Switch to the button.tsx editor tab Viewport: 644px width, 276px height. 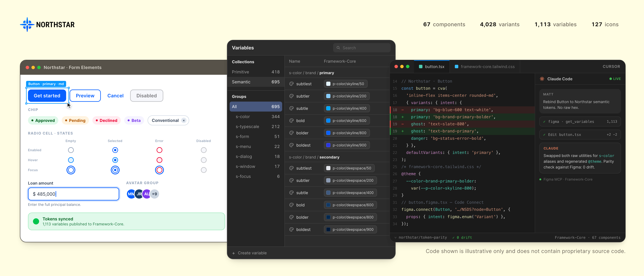pyautogui.click(x=432, y=67)
